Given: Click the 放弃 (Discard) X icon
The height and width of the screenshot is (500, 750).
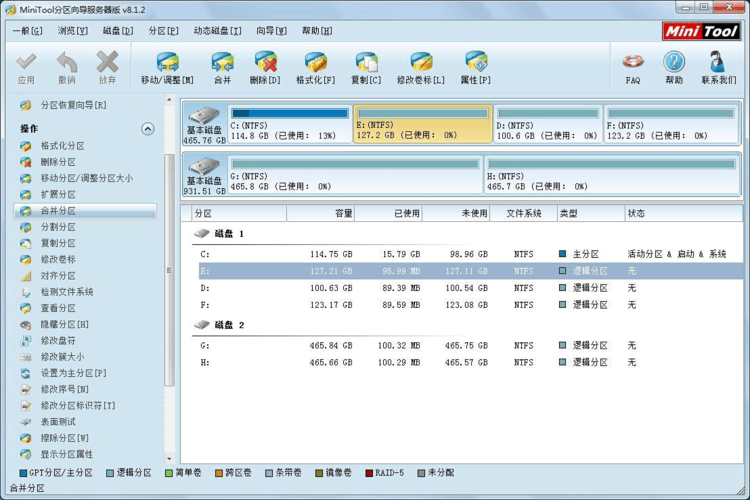Looking at the screenshot, I should coord(107,63).
